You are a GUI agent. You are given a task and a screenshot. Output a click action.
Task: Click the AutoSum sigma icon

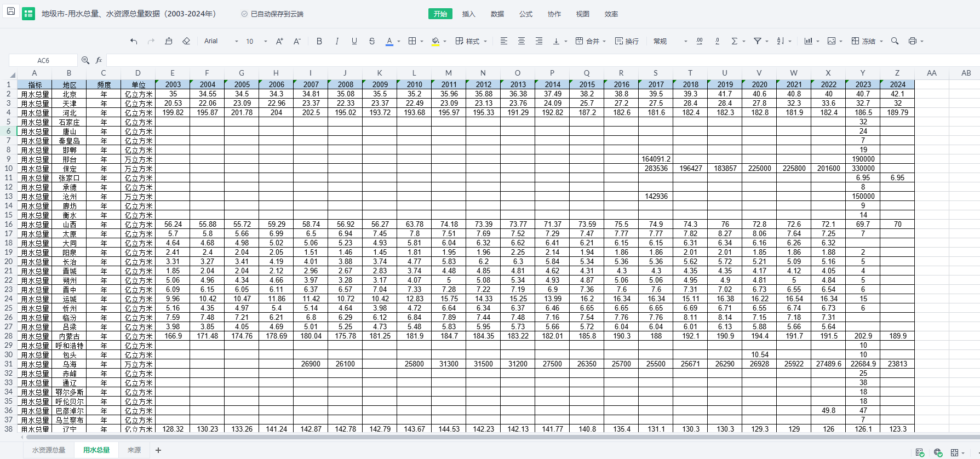click(x=735, y=41)
